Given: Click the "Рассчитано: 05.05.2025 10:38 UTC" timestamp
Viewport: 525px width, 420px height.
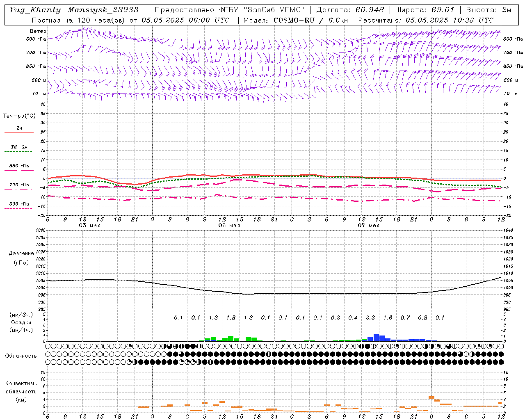Looking at the screenshot, I should pyautogui.click(x=426, y=20).
